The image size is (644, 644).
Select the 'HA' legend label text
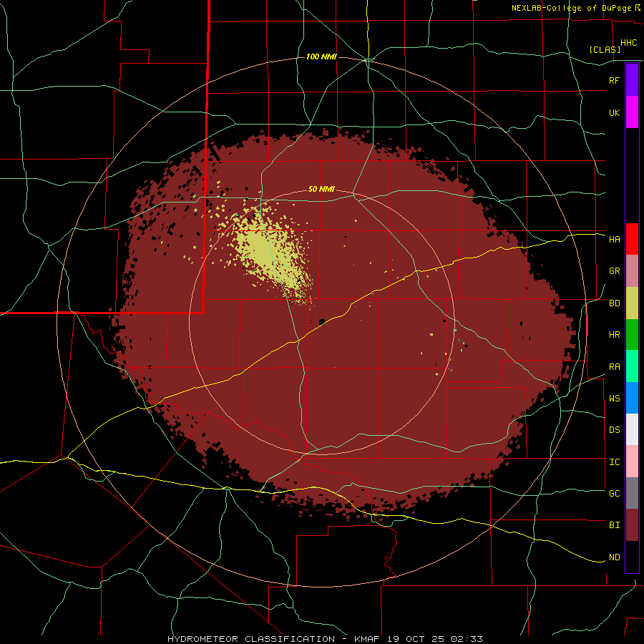(x=614, y=240)
